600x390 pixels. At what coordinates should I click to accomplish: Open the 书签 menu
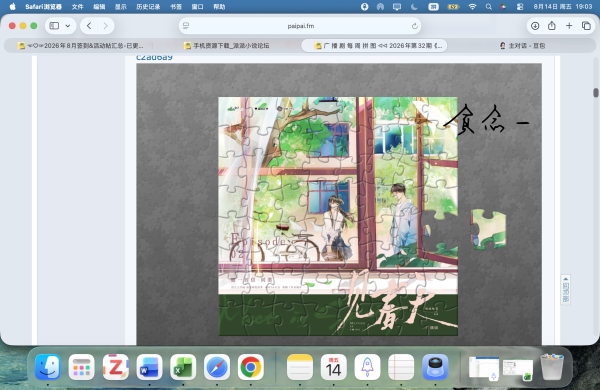click(176, 7)
